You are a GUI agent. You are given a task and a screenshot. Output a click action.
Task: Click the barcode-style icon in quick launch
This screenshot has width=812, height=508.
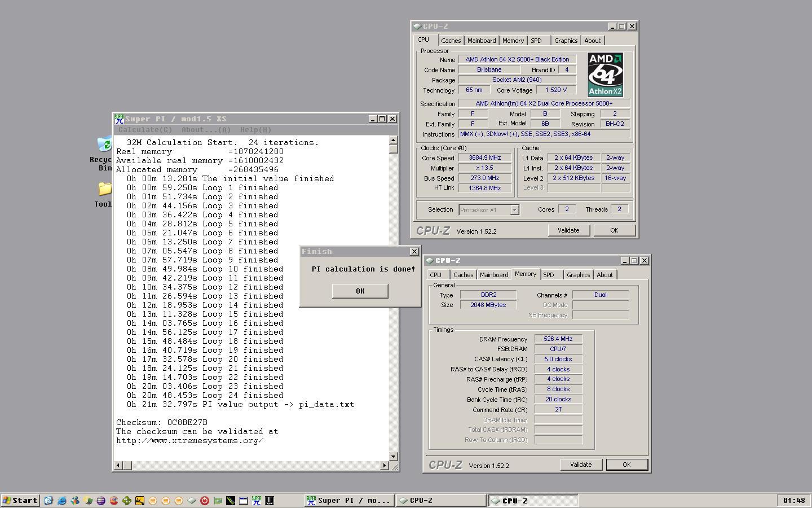270,500
